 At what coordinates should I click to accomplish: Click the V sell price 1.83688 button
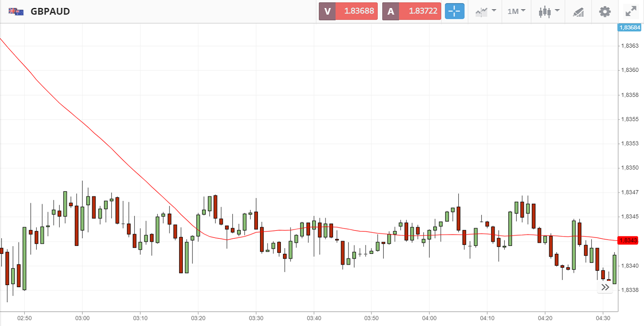tap(348, 11)
